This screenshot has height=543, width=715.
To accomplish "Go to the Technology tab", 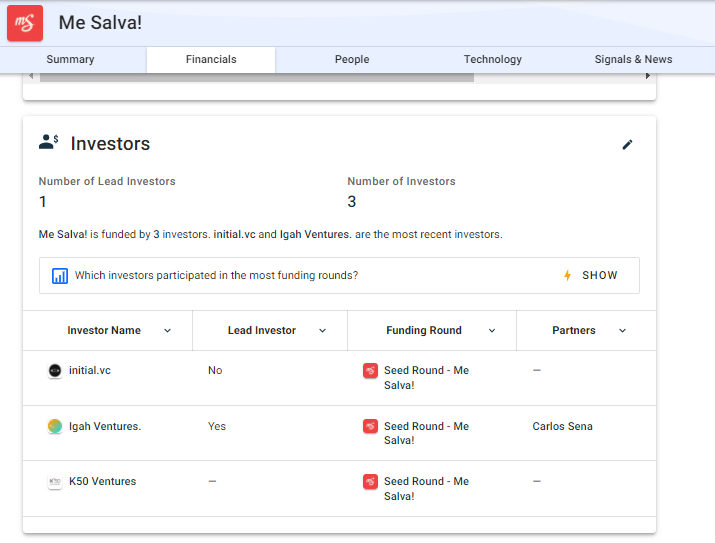I will 493,59.
